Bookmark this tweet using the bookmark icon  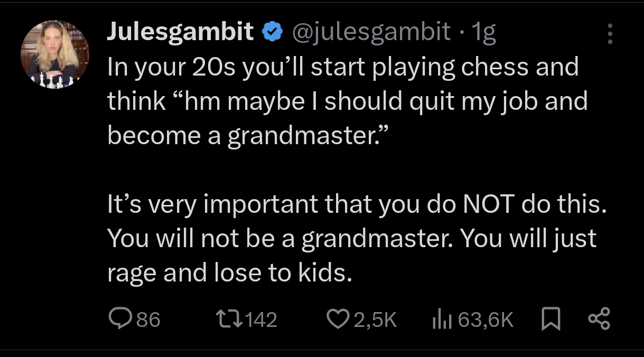(552, 318)
